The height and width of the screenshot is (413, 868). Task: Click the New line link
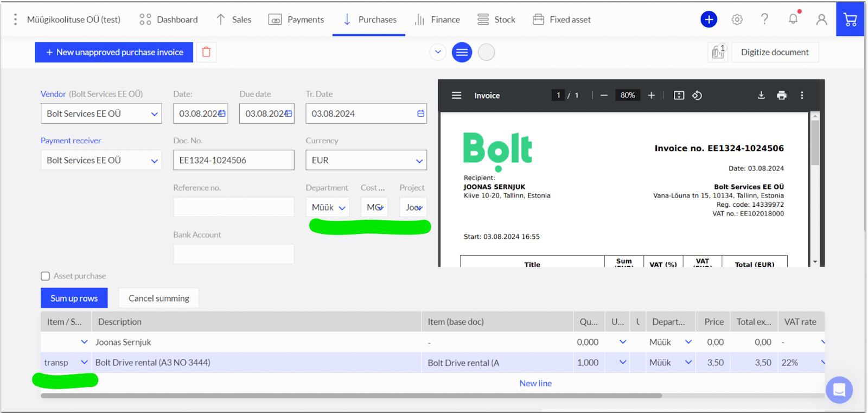tap(535, 383)
